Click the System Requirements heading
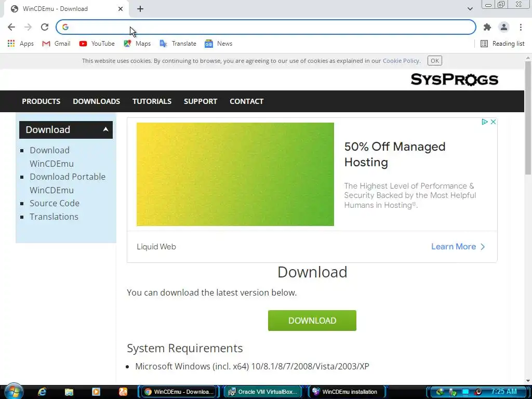 (185, 348)
